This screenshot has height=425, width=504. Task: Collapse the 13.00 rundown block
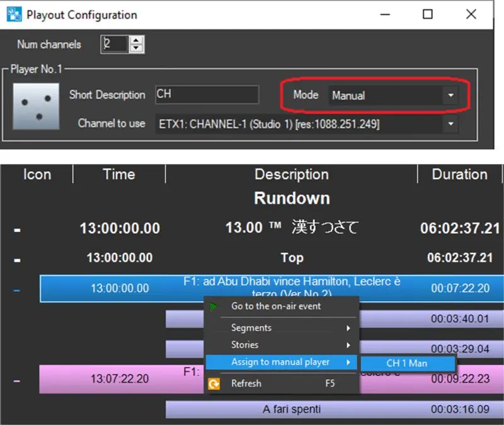[x=17, y=229]
